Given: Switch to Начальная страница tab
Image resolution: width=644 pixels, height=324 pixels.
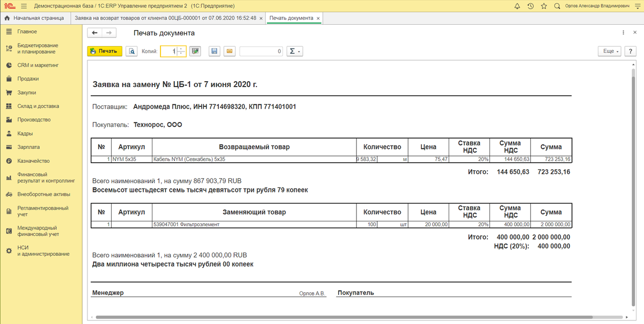Looking at the screenshot, I should pos(35,18).
